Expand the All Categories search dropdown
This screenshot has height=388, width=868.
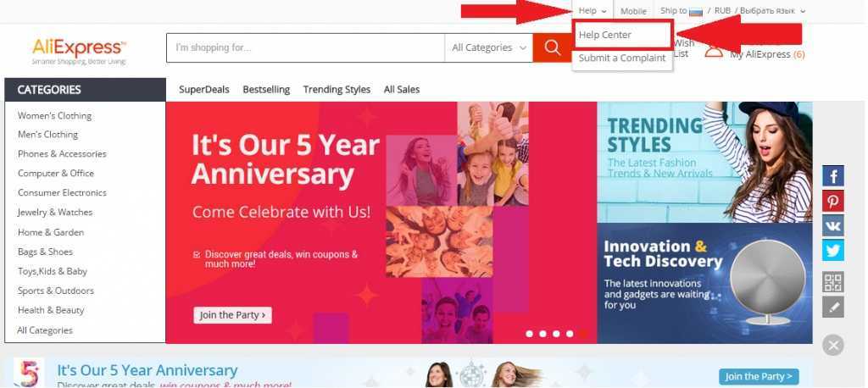pos(489,47)
